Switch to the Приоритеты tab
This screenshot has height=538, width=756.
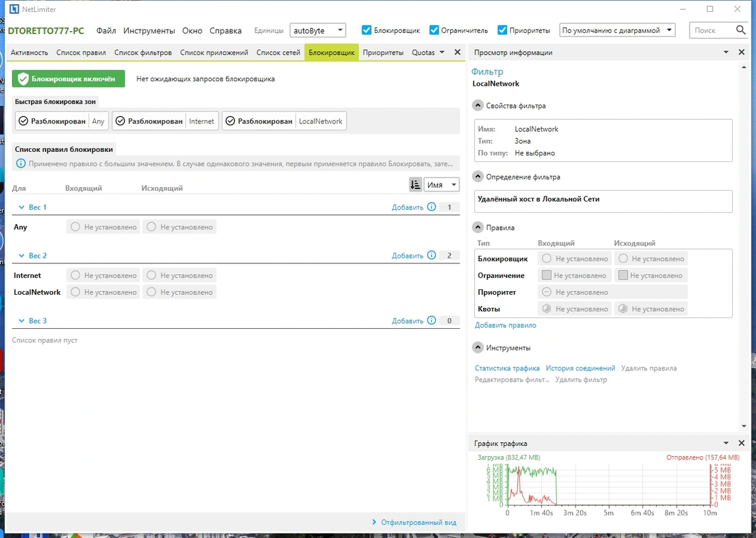coord(383,52)
